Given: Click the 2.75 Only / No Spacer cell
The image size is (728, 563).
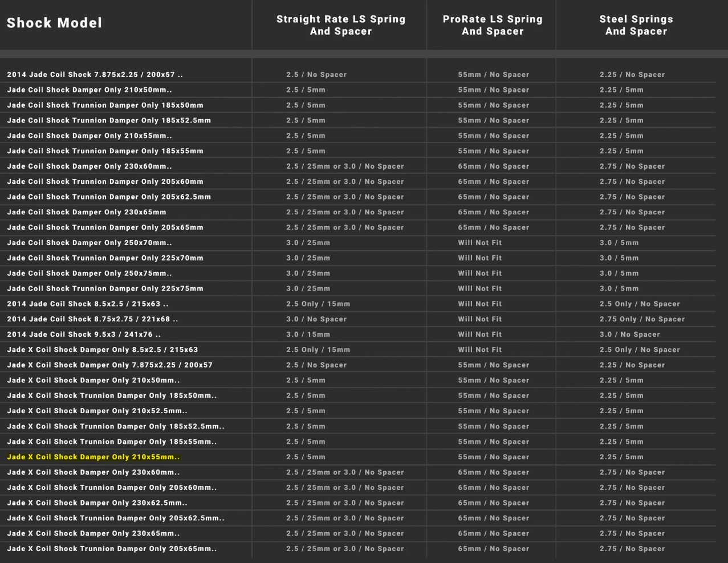Looking at the screenshot, I should coord(642,319).
